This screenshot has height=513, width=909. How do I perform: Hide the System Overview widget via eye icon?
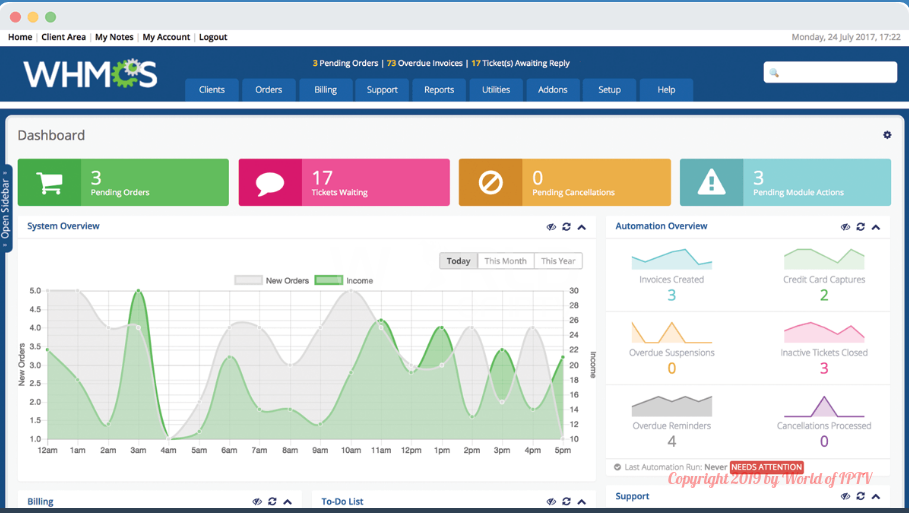(551, 227)
